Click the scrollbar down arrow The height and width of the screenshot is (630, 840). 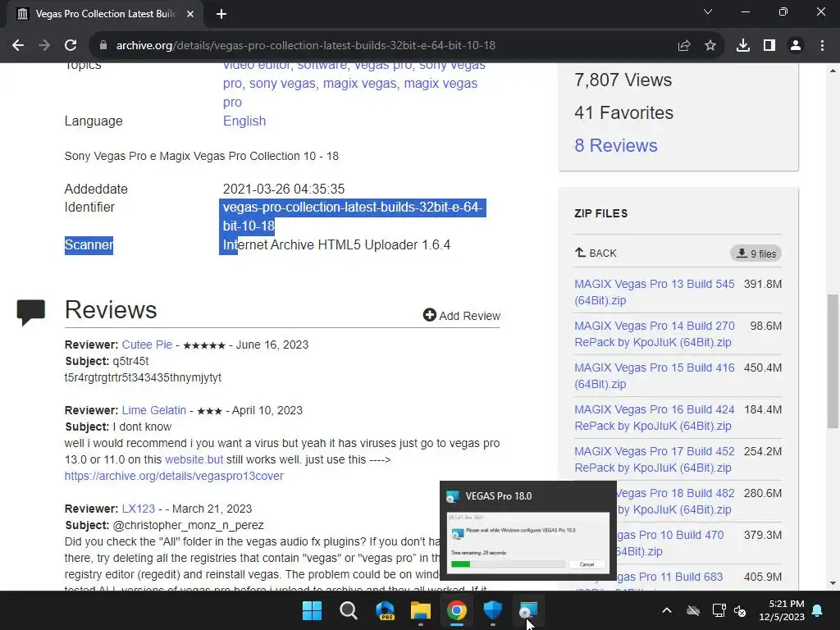click(833, 583)
